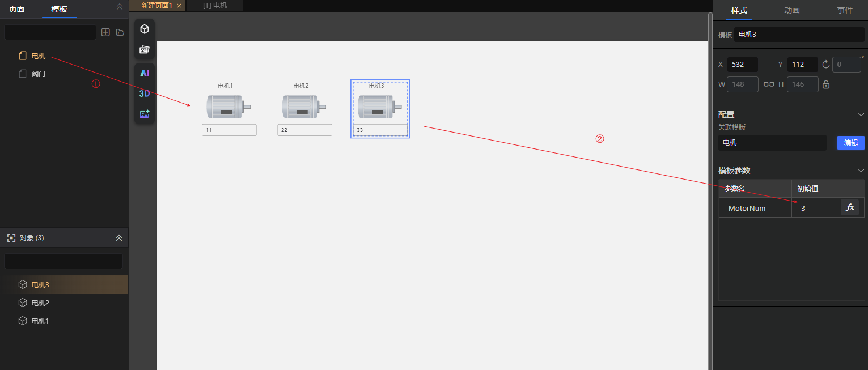Collapse the 模板参数 section
Viewport: 868px width, 370px height.
coord(861,171)
